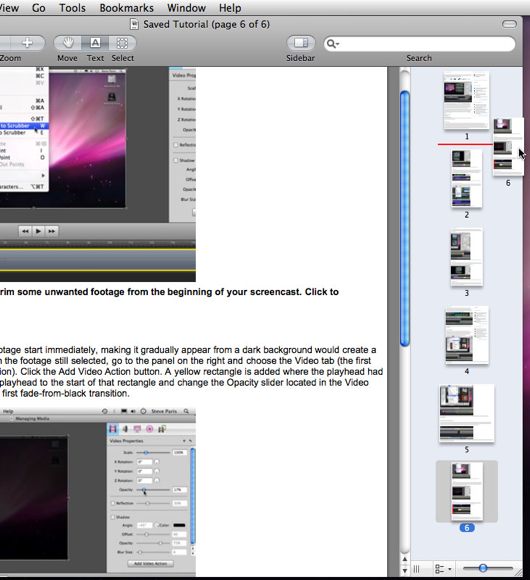Click the sidebar resize grip handle
The image size is (530, 580).
(x=416, y=569)
